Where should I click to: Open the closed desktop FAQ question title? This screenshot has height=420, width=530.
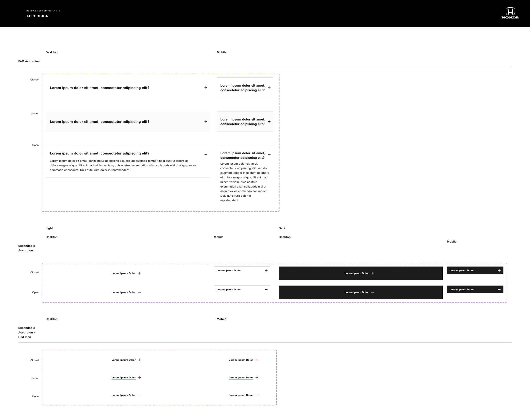99,88
